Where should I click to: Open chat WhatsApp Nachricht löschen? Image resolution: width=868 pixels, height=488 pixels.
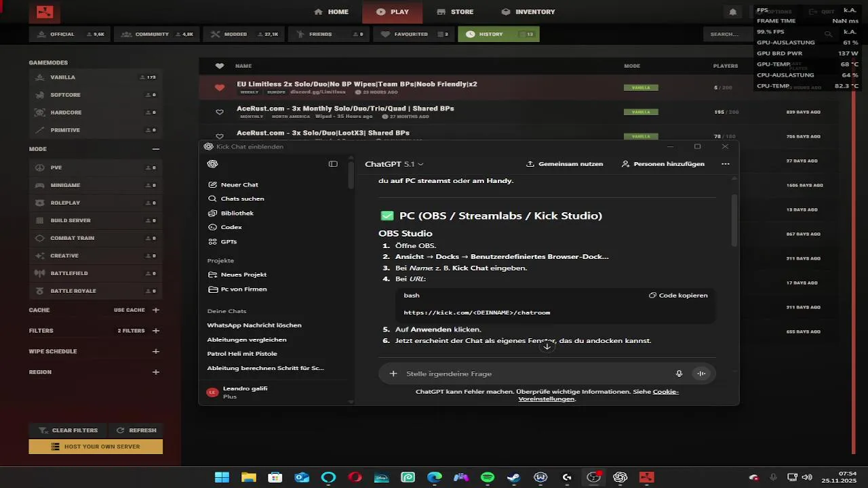(254, 325)
